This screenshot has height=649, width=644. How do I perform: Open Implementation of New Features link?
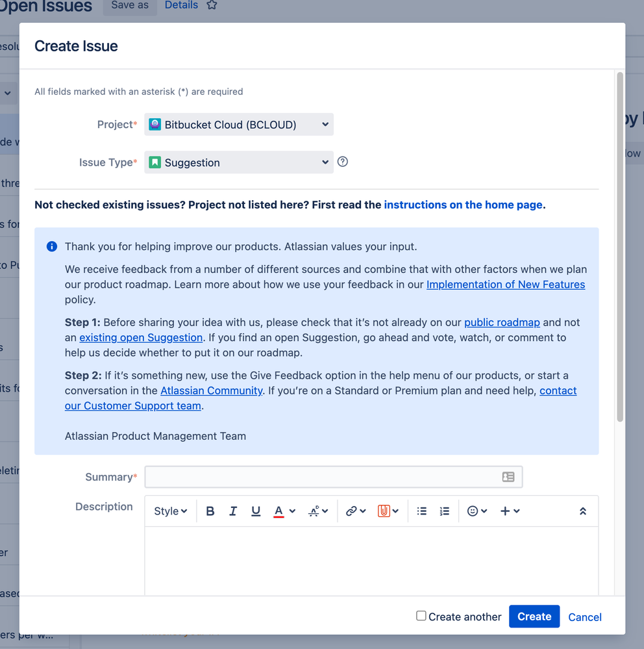pyautogui.click(x=506, y=285)
